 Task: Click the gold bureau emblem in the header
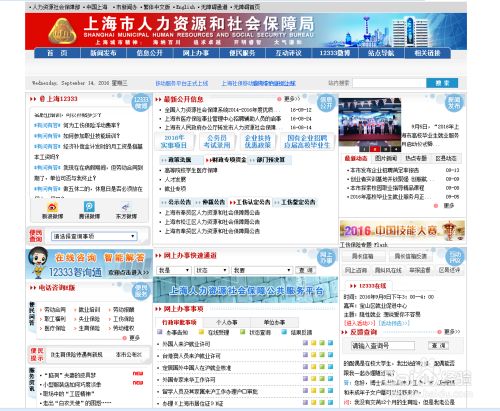(x=62, y=32)
